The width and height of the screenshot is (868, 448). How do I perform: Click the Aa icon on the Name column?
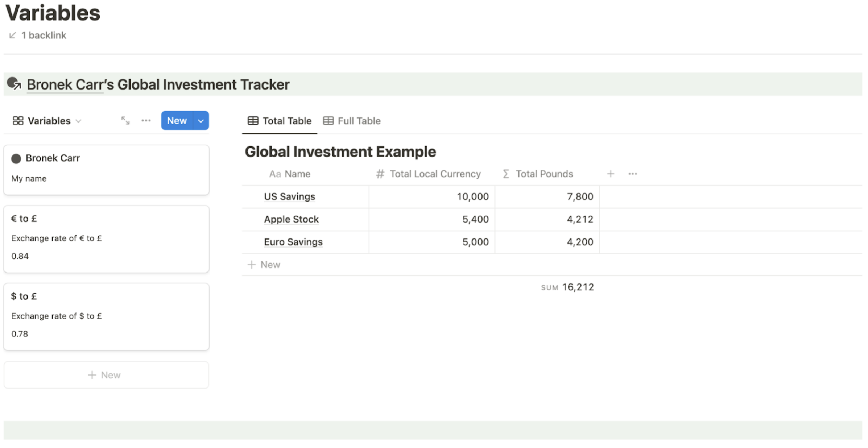coord(276,174)
